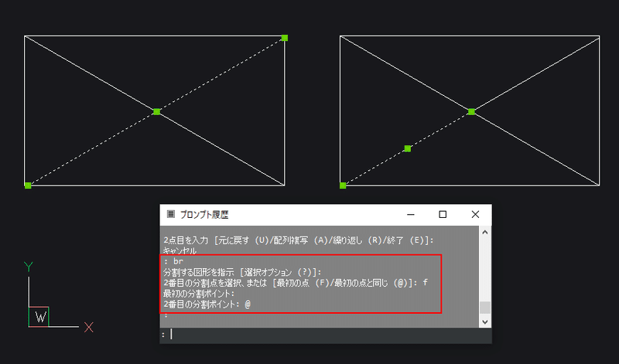Click the WCS 'W' coordinate icon
This screenshot has width=619, height=364.
[39, 317]
